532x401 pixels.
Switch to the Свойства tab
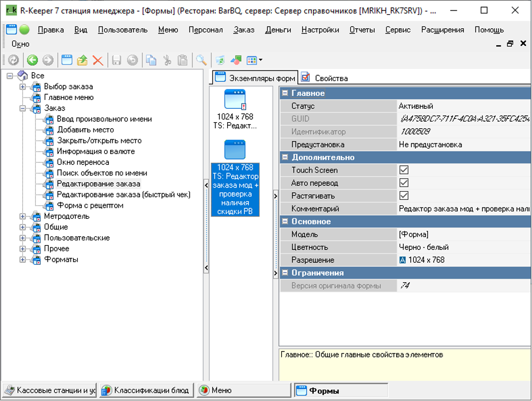click(325, 78)
